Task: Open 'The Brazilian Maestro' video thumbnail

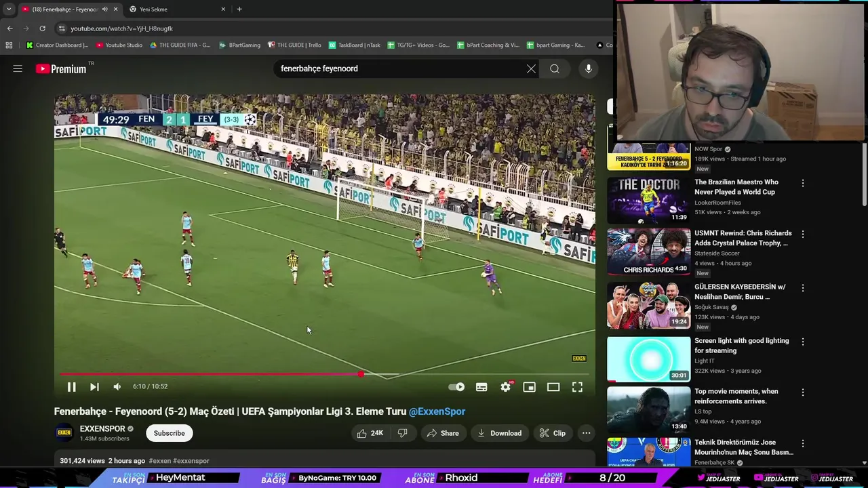Action: coord(648,201)
